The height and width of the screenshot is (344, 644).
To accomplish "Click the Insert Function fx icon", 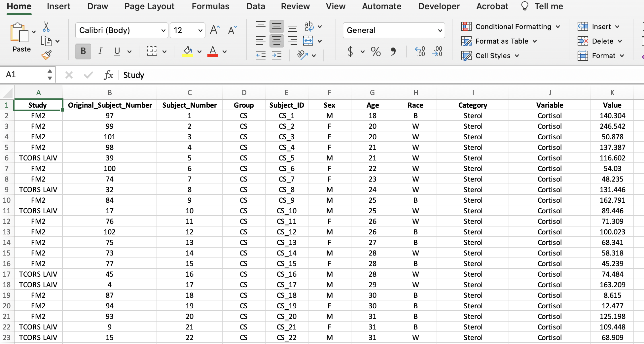I will point(108,75).
